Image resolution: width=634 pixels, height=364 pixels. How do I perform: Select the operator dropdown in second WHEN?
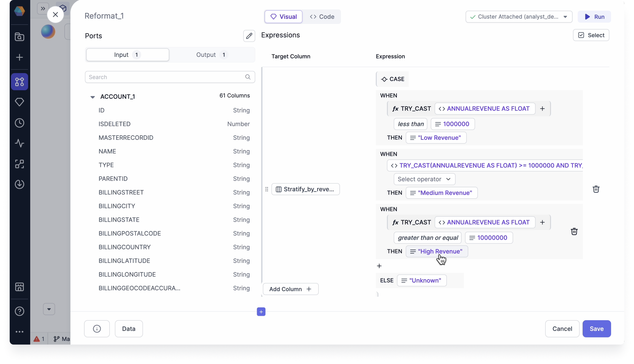tap(424, 178)
